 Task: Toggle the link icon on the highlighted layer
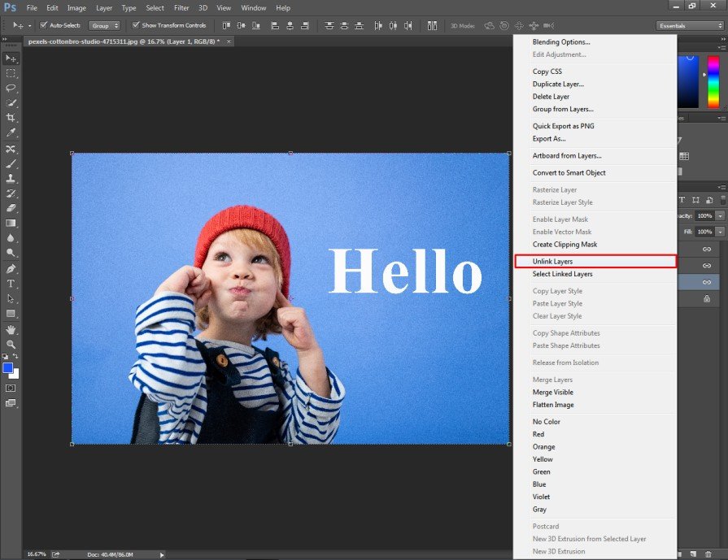pyautogui.click(x=707, y=281)
